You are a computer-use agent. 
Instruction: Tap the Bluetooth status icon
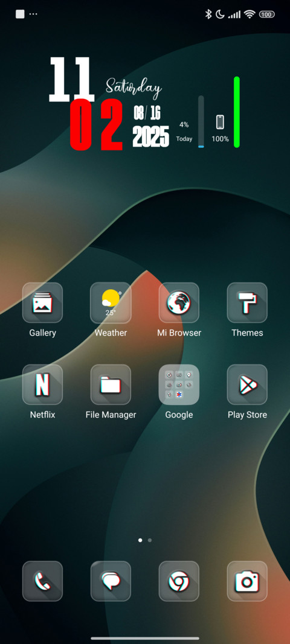click(208, 14)
